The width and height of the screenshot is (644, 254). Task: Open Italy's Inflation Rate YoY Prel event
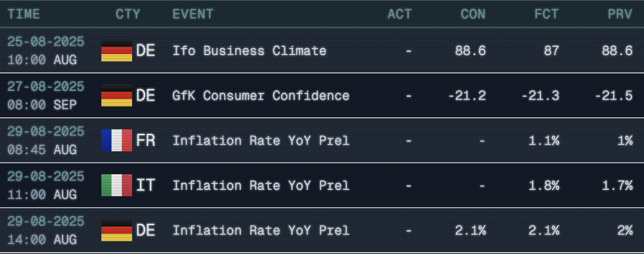pyautogui.click(x=261, y=185)
